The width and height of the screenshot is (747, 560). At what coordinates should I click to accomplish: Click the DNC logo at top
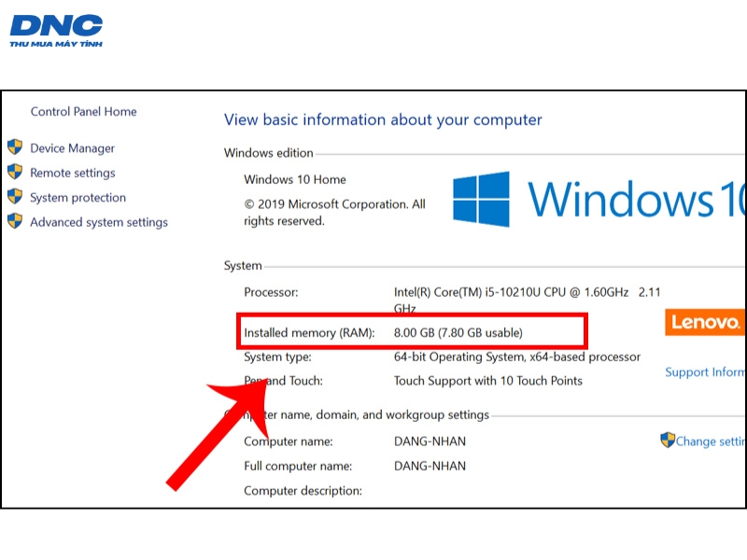pyautogui.click(x=56, y=31)
